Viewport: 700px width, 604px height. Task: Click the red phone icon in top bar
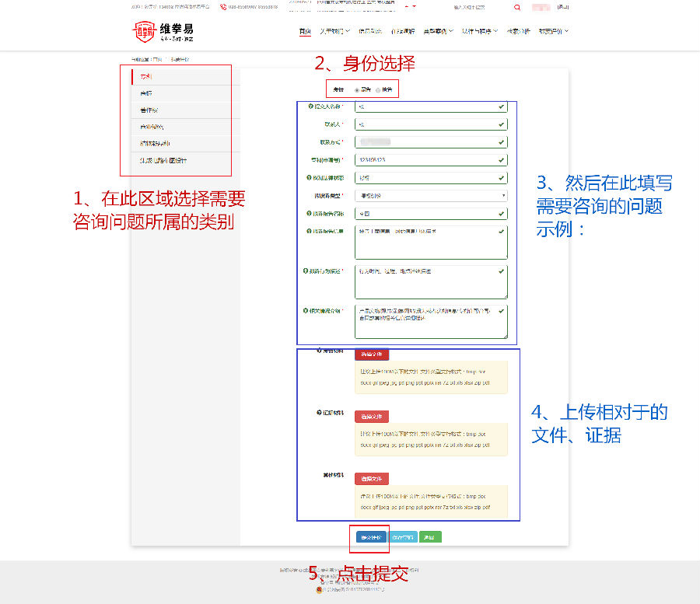[x=223, y=7]
